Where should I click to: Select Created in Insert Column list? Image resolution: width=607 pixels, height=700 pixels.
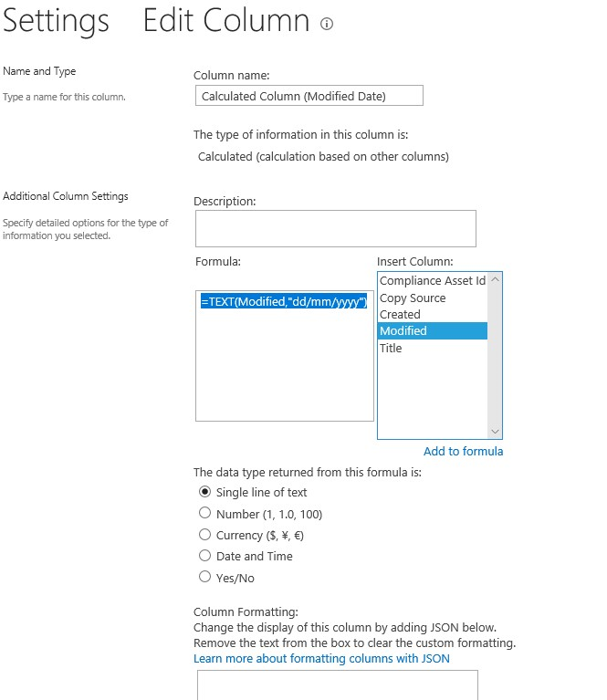pos(433,314)
